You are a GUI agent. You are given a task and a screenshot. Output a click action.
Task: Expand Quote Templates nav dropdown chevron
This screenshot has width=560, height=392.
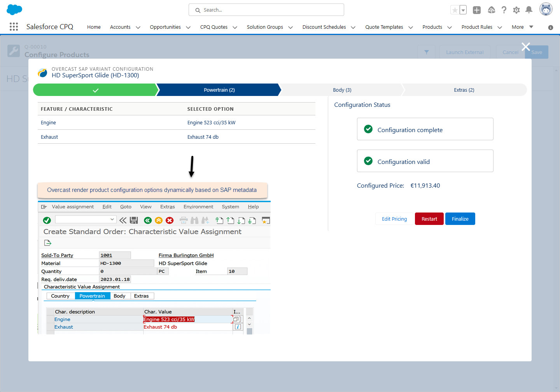410,27
